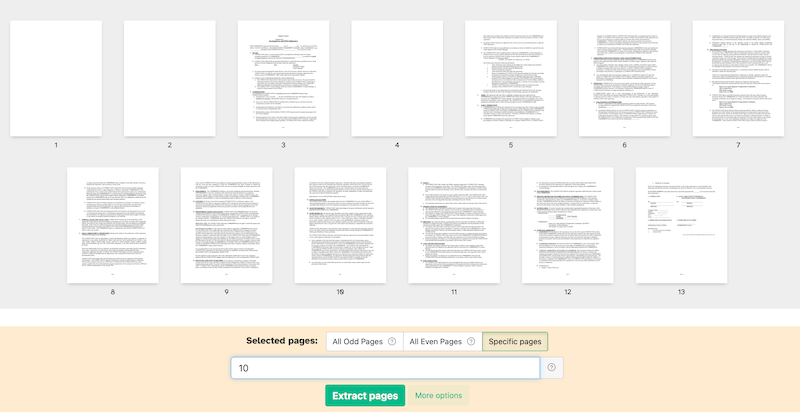
Task: Select page 10 thumbnail
Action: [x=340, y=225]
